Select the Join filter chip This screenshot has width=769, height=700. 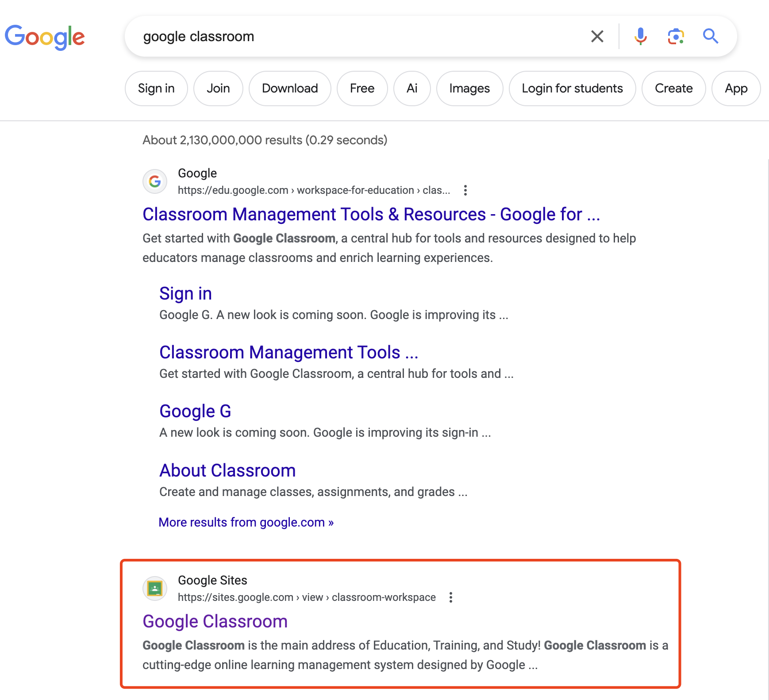click(x=218, y=88)
